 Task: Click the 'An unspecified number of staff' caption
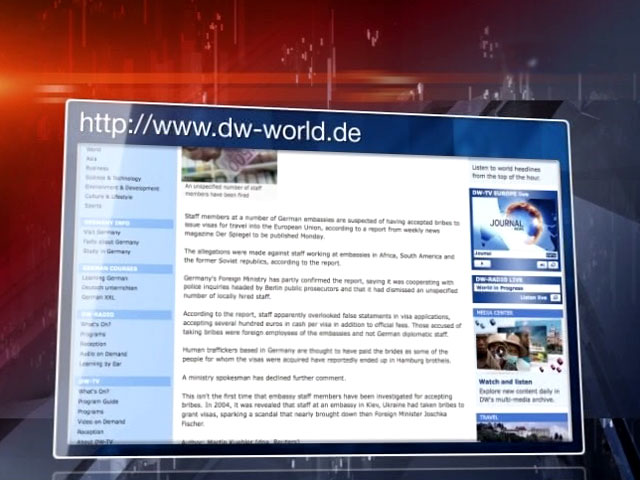tap(224, 191)
